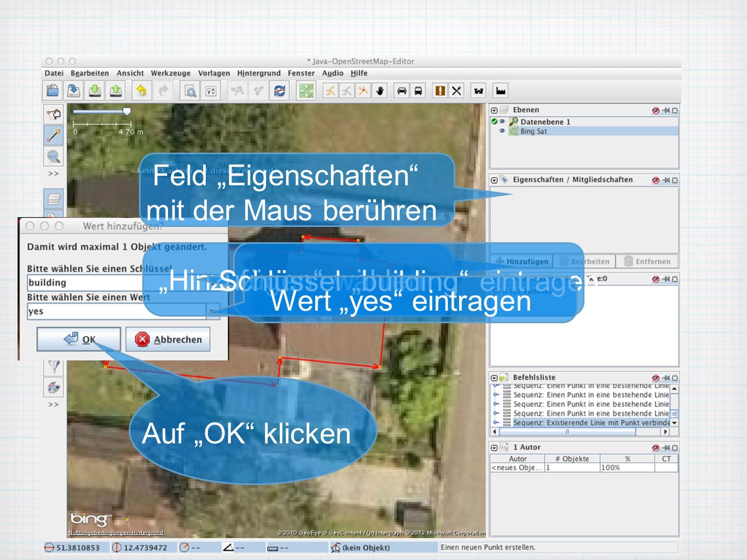
Task: Open the Werkzeuge menu
Action: (171, 73)
